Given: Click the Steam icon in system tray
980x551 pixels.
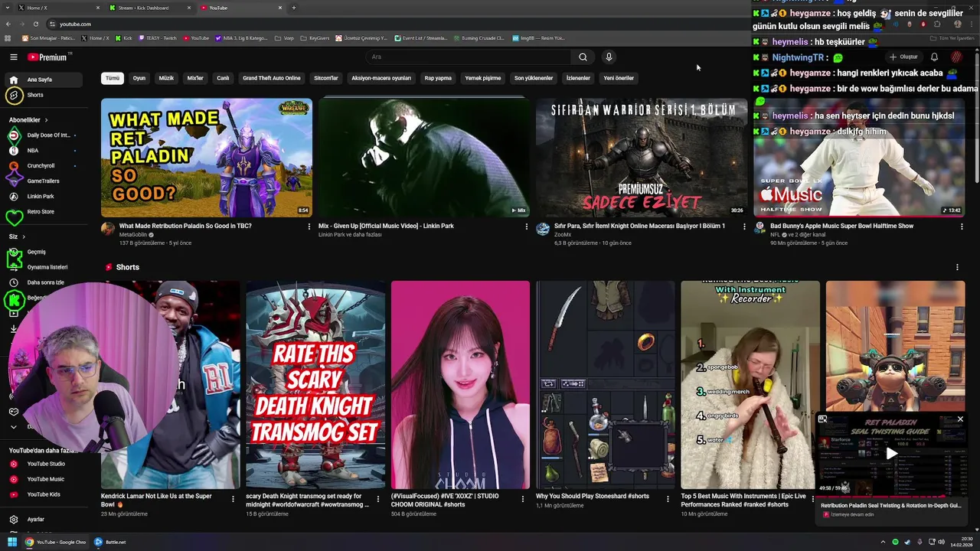Looking at the screenshot, I should tap(907, 542).
